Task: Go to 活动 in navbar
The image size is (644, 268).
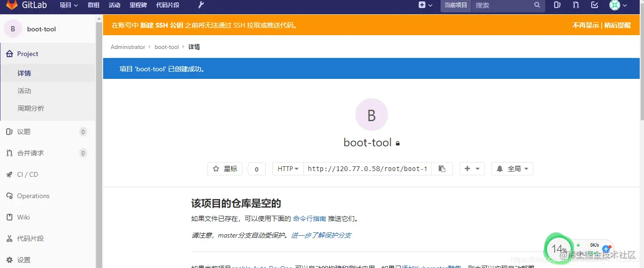Action: click(115, 5)
